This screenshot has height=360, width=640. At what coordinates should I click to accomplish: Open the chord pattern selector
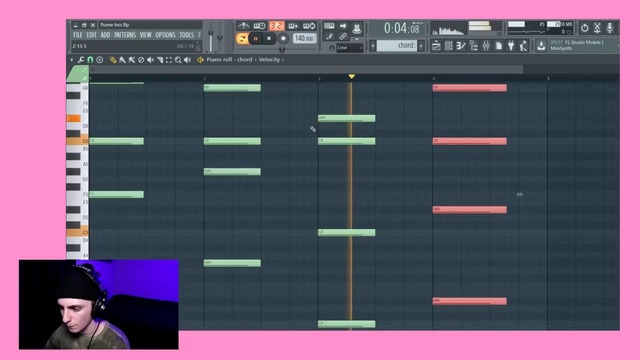[x=396, y=45]
